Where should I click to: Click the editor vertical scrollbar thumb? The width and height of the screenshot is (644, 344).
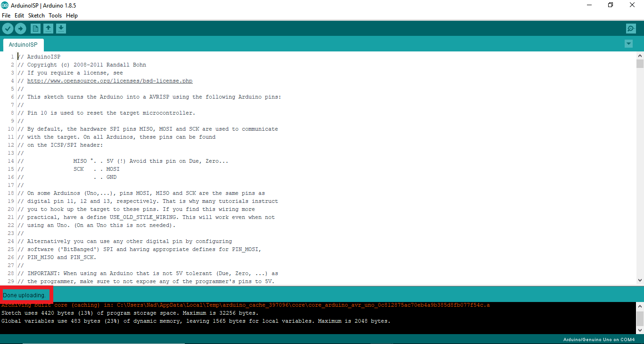click(640, 64)
